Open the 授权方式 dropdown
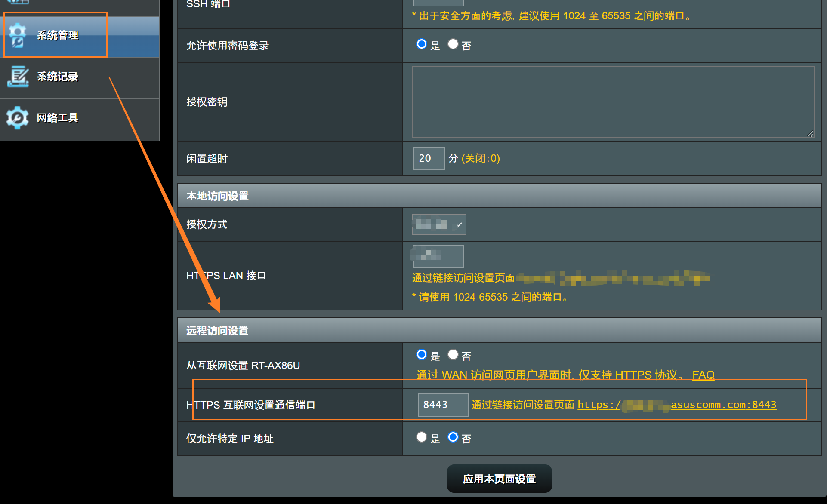The width and height of the screenshot is (827, 504). (439, 224)
